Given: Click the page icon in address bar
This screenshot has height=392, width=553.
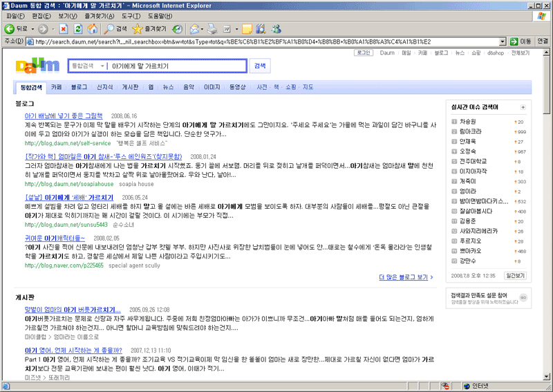Looking at the screenshot, I should click(30, 41).
